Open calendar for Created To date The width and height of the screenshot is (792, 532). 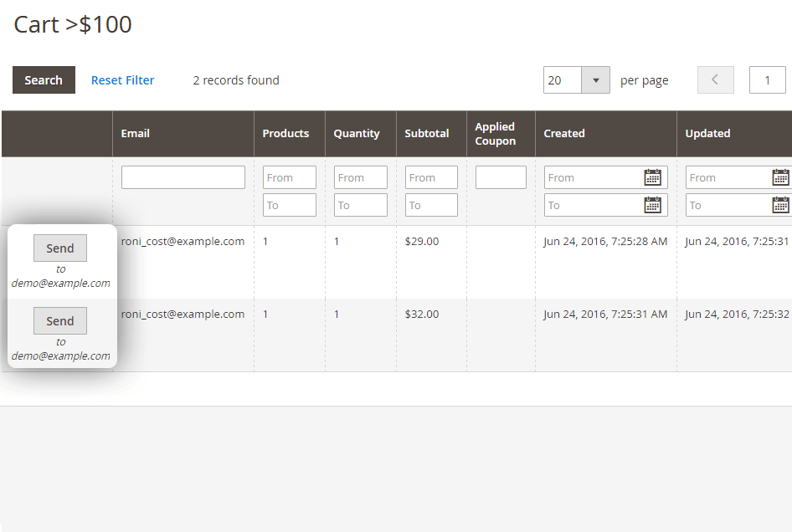point(652,206)
